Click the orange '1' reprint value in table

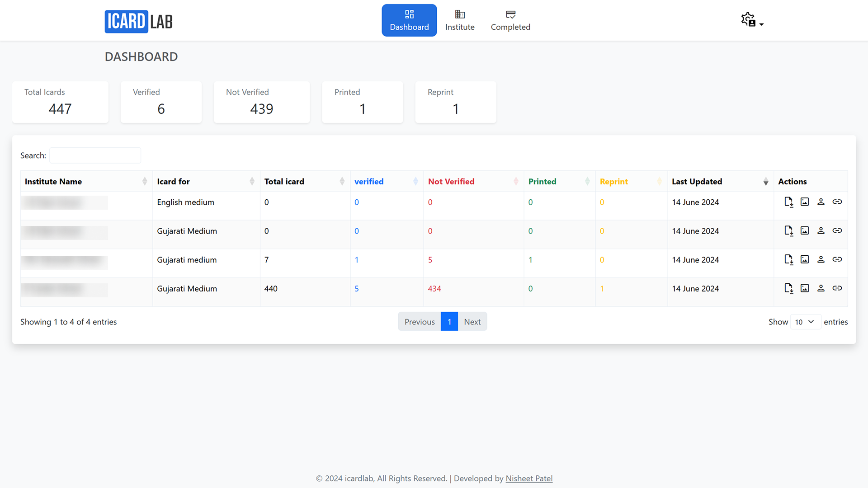602,289
